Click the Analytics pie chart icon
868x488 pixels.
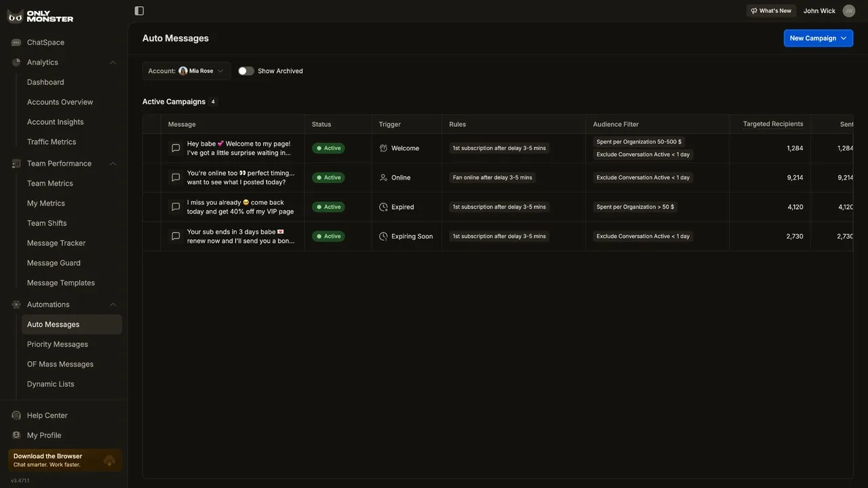(x=16, y=62)
